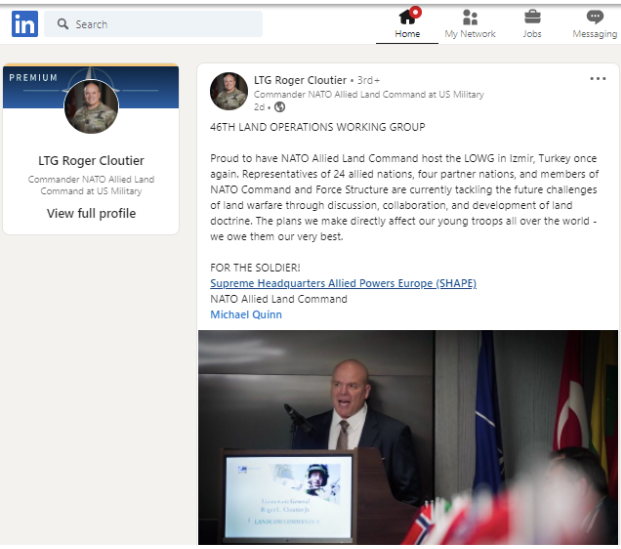The width and height of the screenshot is (621, 549).
Task: Click LTG Roger Cloutier name in sidebar card
Action: pos(91,160)
